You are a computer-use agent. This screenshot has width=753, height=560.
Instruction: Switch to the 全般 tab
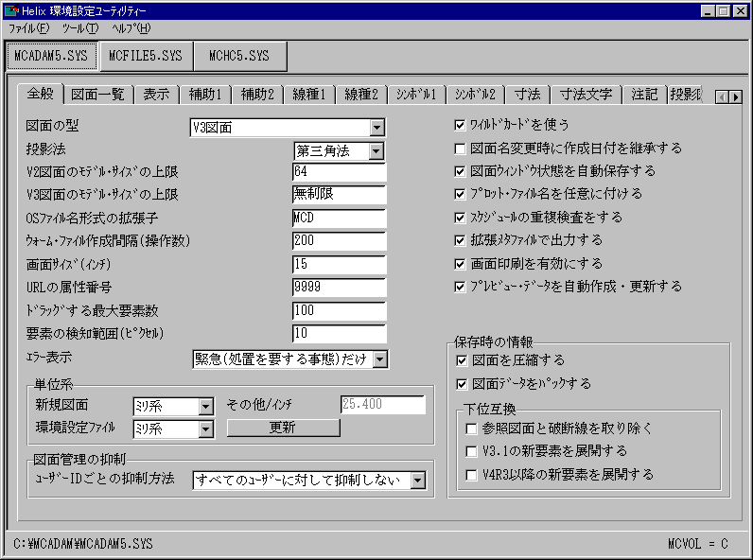tap(41, 93)
